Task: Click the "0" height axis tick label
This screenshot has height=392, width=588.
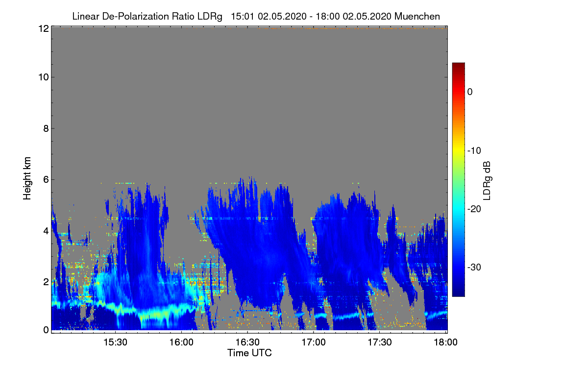Action: tap(46, 330)
